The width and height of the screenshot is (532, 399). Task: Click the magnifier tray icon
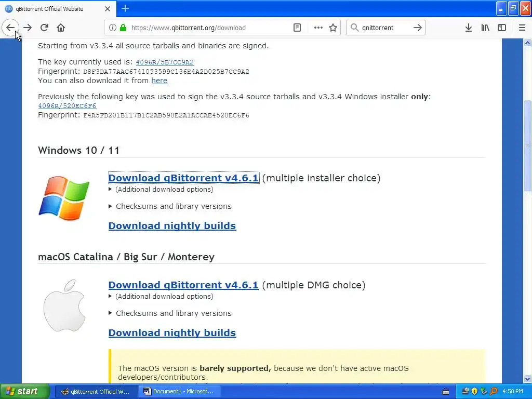pyautogui.click(x=494, y=391)
